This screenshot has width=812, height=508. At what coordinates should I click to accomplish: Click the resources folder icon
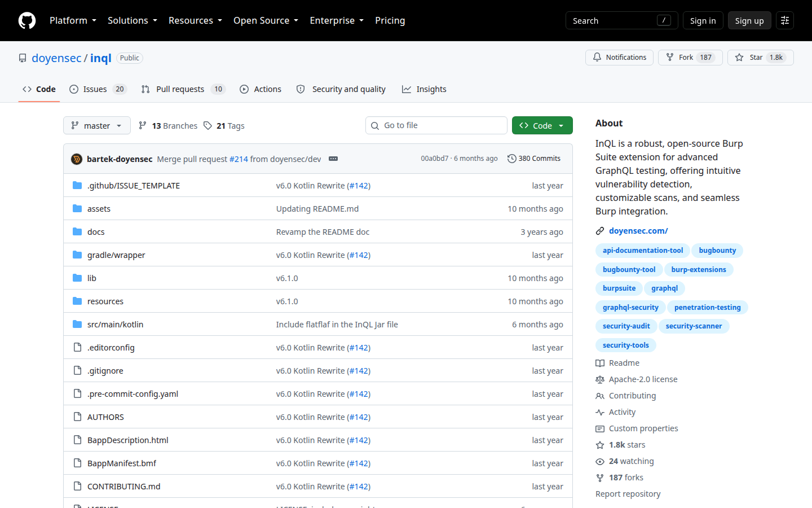pyautogui.click(x=77, y=301)
